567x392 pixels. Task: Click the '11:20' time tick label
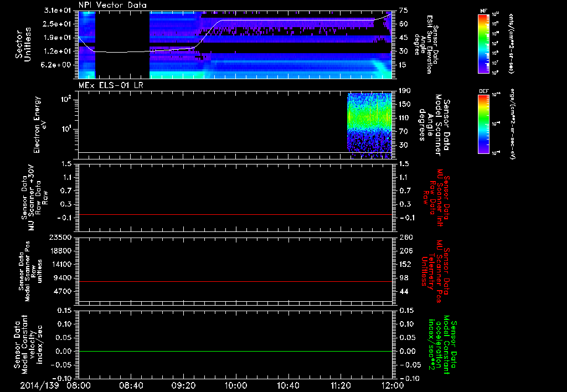341,385
